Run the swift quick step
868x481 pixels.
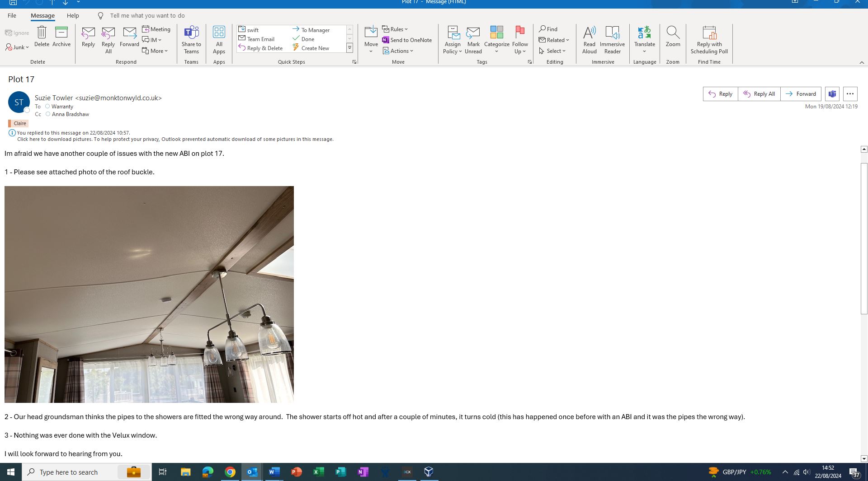(x=248, y=30)
